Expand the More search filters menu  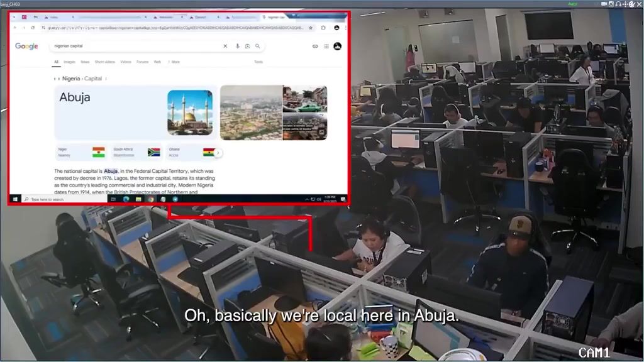(174, 62)
